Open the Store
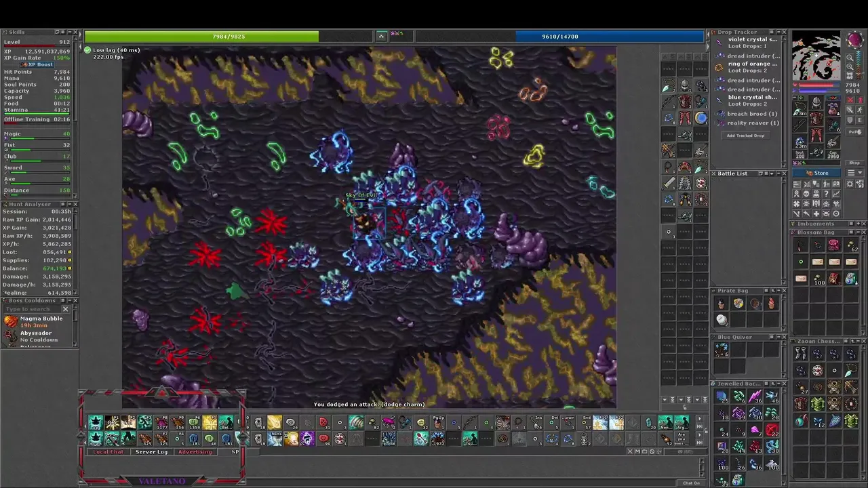Viewport: 868px width, 488px height. click(x=816, y=173)
